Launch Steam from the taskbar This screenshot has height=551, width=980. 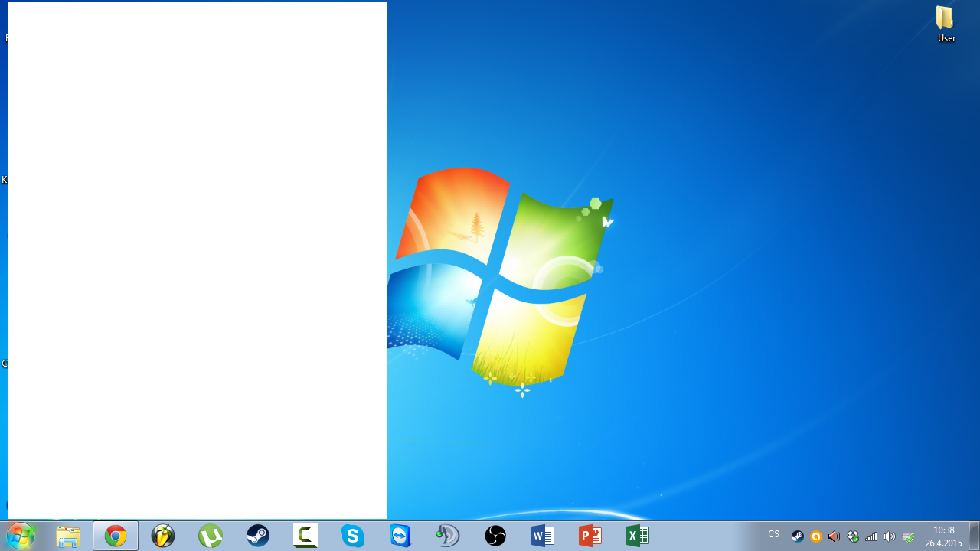click(258, 536)
